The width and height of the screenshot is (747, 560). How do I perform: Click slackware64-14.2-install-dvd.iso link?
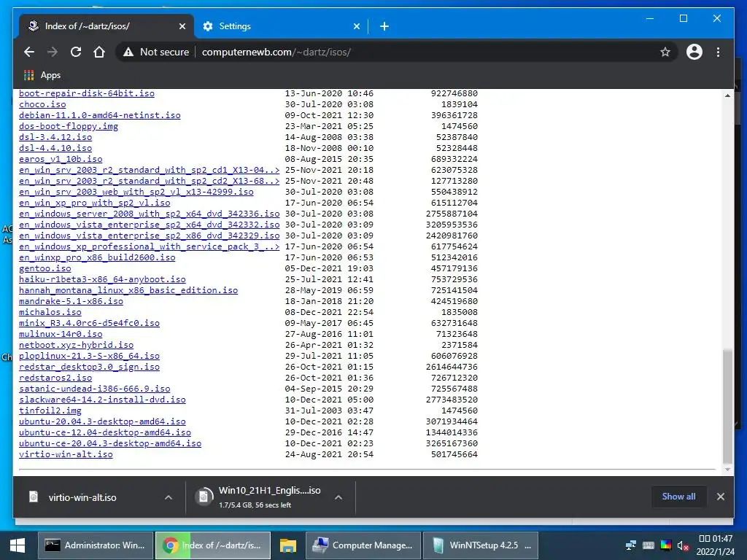point(102,400)
